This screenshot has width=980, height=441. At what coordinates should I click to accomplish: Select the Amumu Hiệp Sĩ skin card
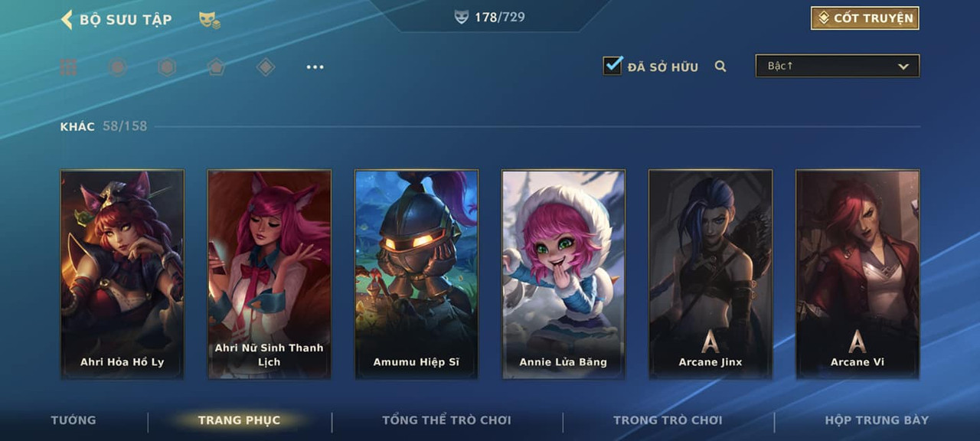tap(416, 274)
